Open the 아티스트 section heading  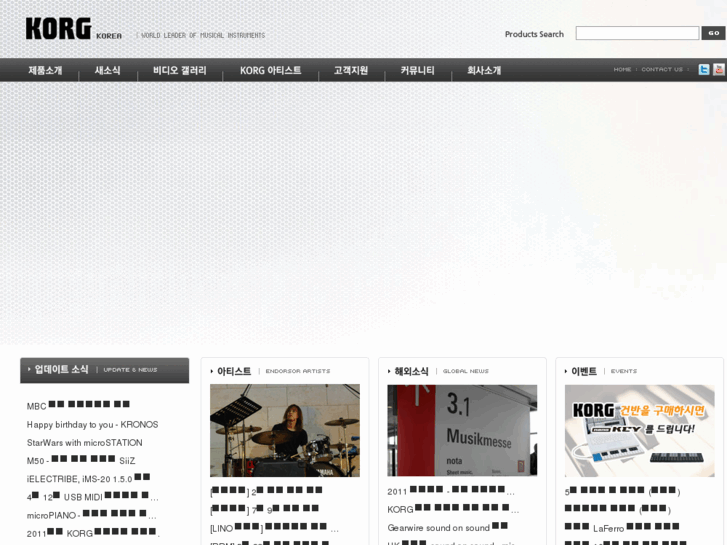(234, 371)
